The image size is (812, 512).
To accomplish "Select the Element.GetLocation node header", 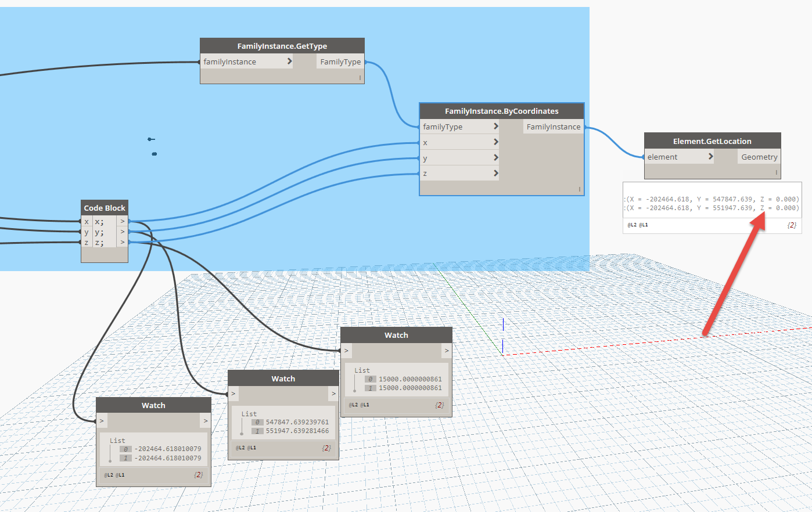I will [x=712, y=141].
